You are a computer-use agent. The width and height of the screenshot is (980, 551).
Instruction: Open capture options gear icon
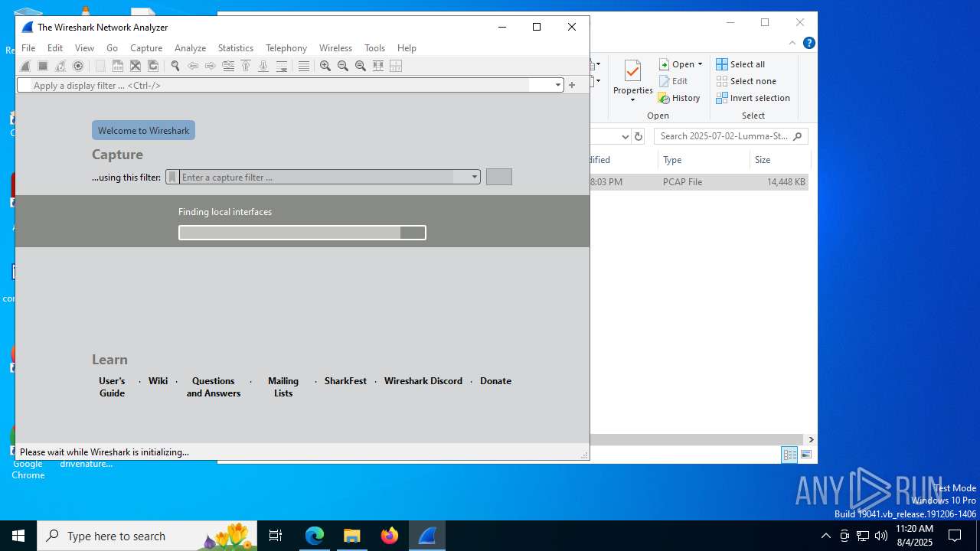[x=78, y=66]
